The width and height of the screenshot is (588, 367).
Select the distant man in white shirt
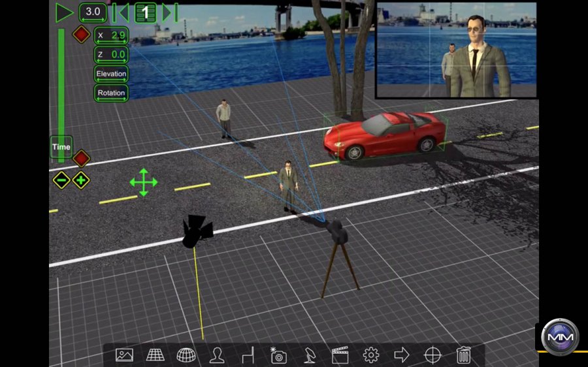tap(223, 118)
